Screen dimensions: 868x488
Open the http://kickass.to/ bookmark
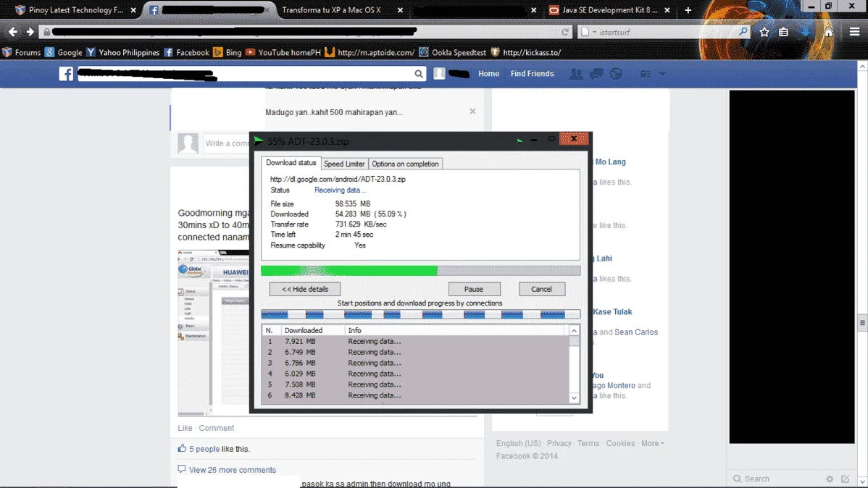526,53
